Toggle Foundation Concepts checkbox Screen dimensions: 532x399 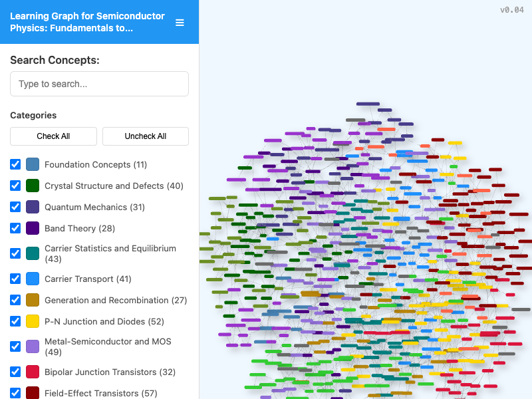click(15, 164)
